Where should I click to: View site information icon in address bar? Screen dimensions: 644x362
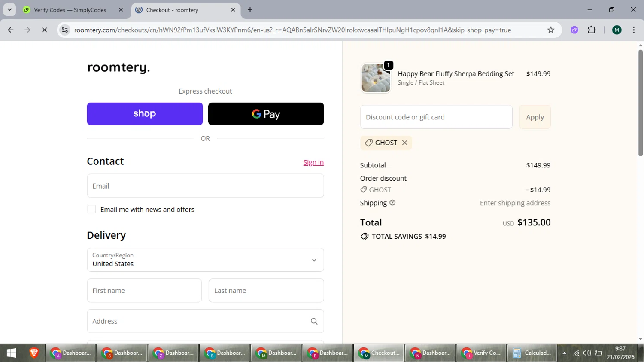(65, 30)
